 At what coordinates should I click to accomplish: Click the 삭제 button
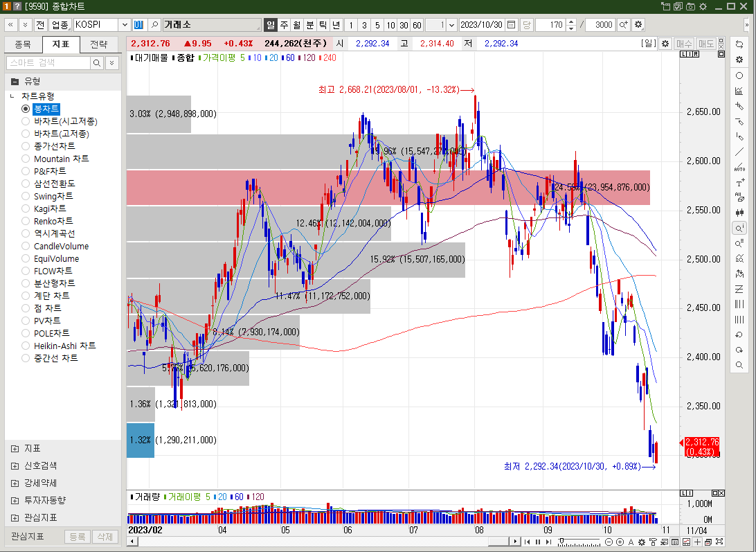pos(105,537)
